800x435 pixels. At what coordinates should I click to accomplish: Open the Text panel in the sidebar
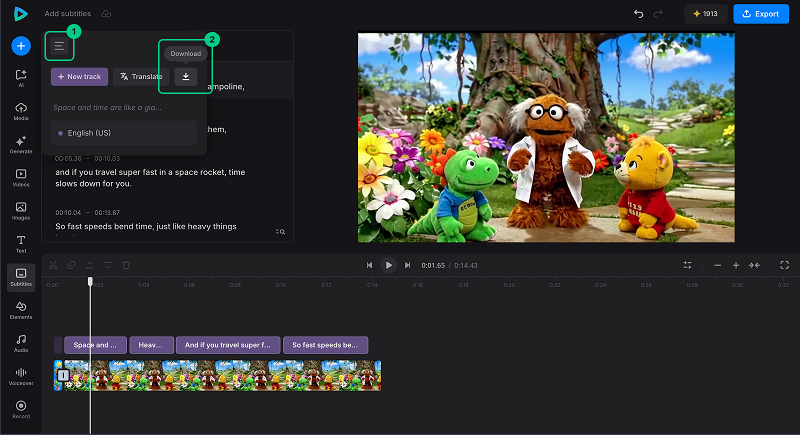point(21,244)
